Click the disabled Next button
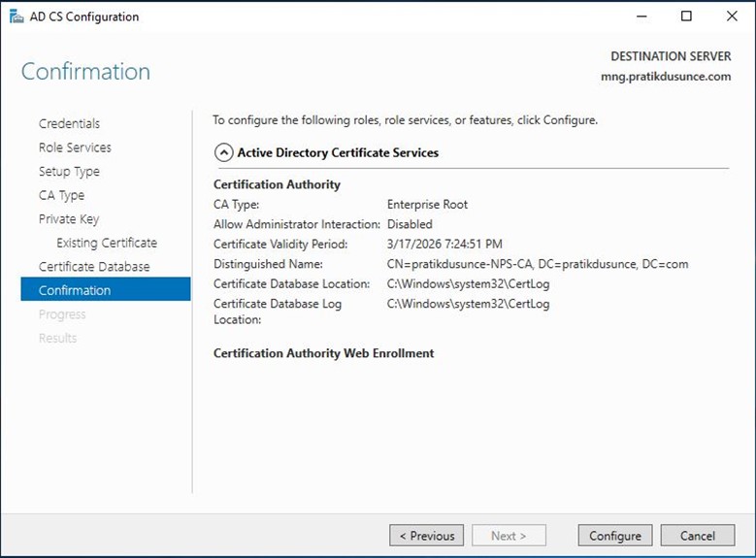The height and width of the screenshot is (558, 756). click(x=509, y=536)
